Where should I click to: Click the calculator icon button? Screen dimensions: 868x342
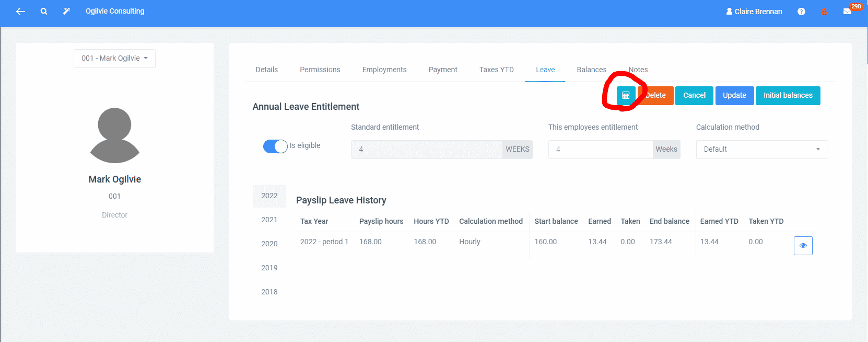tap(626, 96)
